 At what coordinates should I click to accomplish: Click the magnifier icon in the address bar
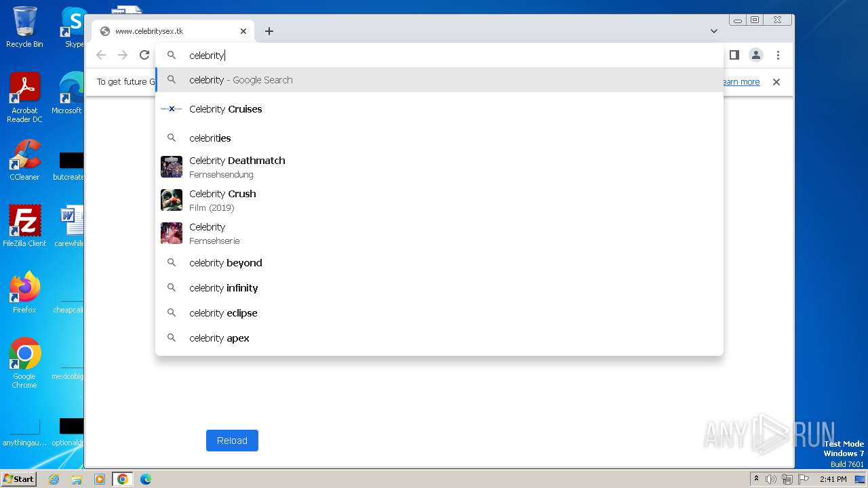tap(172, 56)
